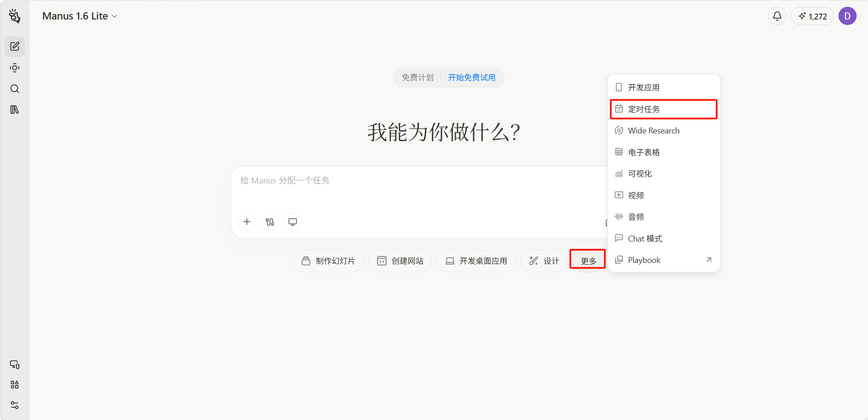Select 电子表格 from the more menu

click(663, 152)
